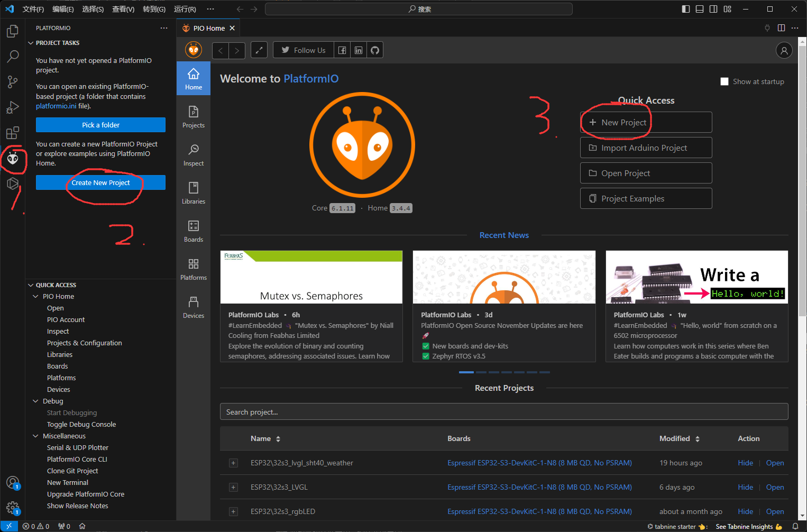807x532 pixels.
Task: Open PlatformIO Facebook page icon
Action: click(342, 50)
